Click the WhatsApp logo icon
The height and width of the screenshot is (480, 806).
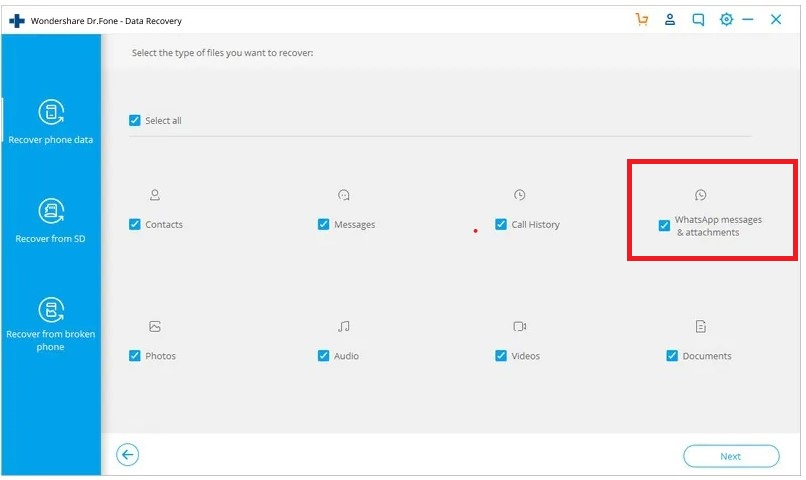(701, 195)
